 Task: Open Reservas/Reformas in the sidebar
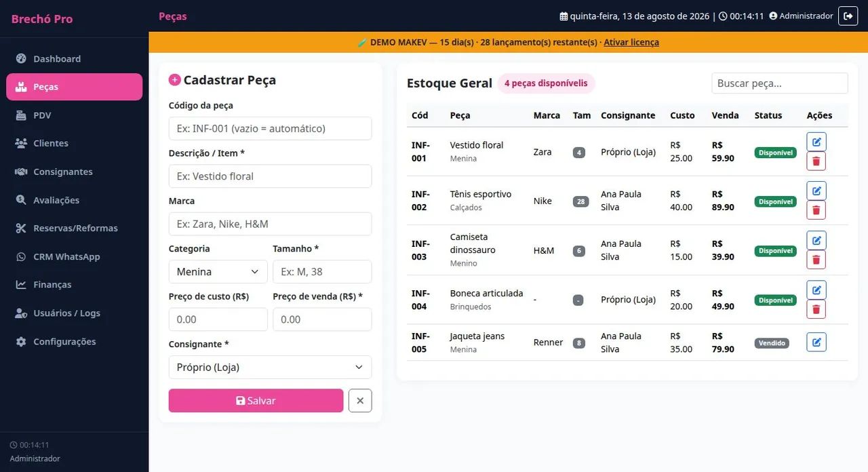tap(75, 228)
